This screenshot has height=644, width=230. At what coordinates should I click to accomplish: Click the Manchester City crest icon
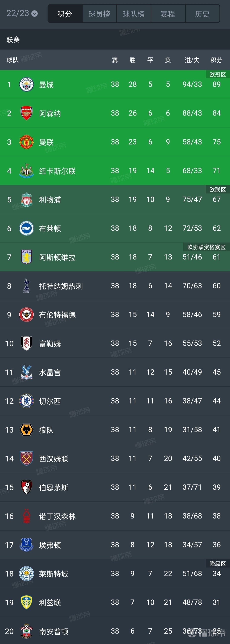[x=26, y=84]
